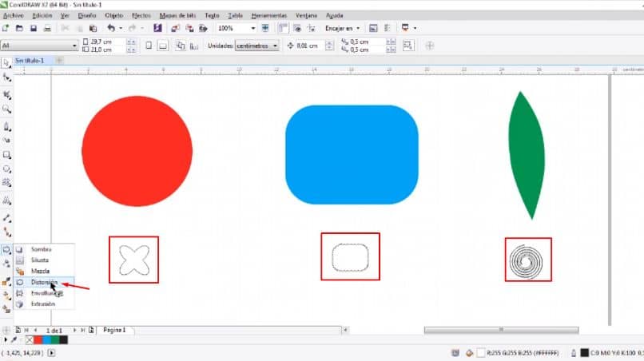This screenshot has width=644, height=361.
Task: Click the Export icon in standard toolbar
Action: (189, 28)
